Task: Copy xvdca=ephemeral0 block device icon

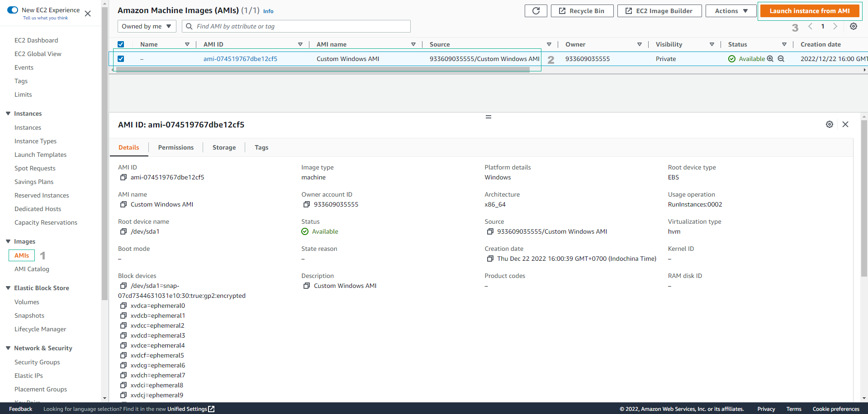Action: (123, 306)
